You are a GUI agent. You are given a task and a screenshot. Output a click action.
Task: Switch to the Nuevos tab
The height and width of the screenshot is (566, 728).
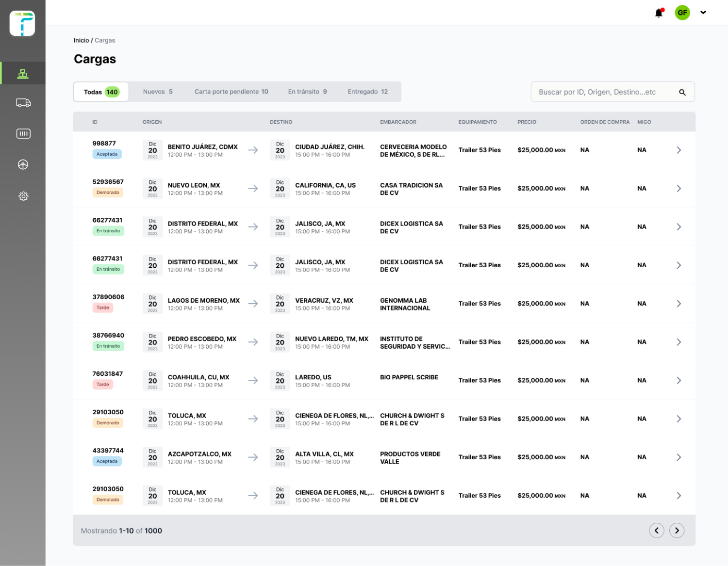tap(158, 92)
